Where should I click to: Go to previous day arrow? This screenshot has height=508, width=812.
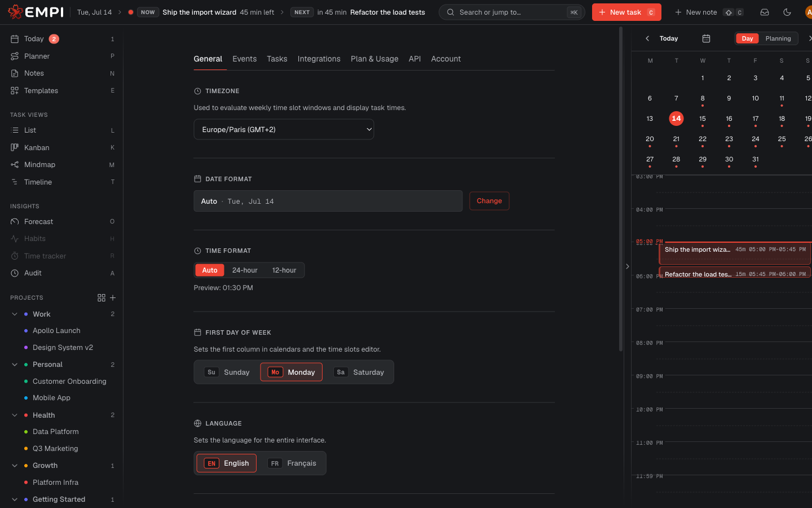[x=647, y=38]
